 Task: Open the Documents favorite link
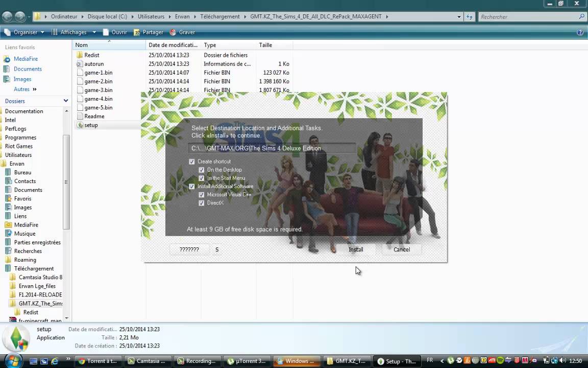(x=28, y=69)
